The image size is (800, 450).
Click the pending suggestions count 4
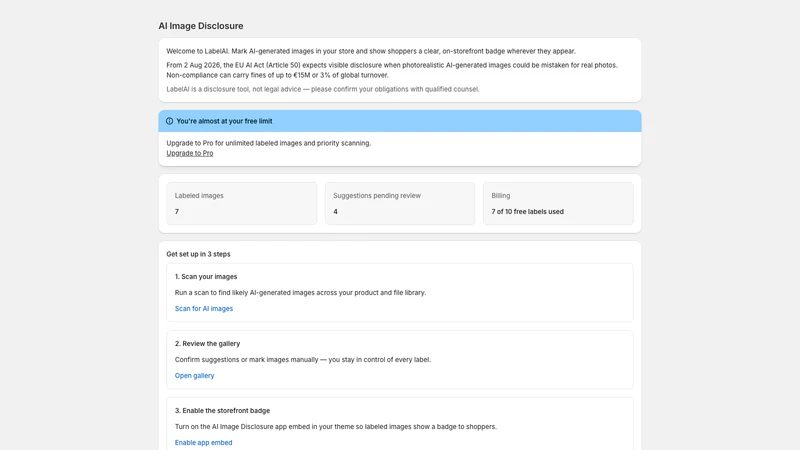tap(335, 212)
